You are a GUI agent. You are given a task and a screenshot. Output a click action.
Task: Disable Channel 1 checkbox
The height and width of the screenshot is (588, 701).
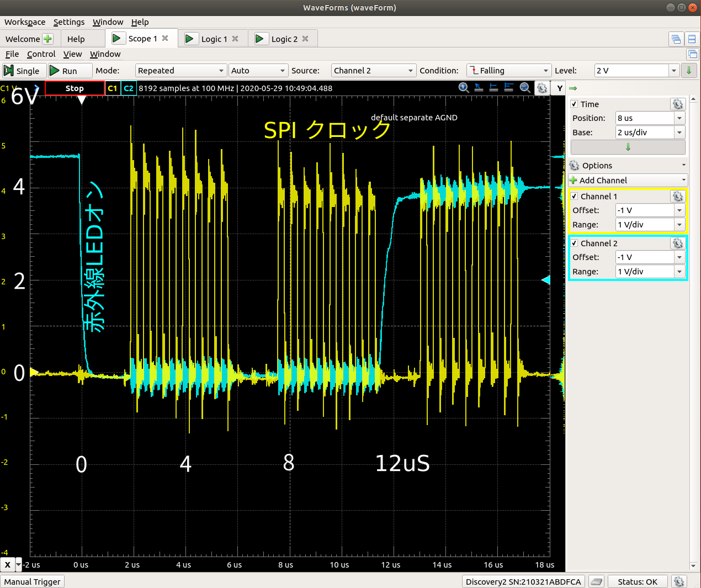pyautogui.click(x=575, y=197)
